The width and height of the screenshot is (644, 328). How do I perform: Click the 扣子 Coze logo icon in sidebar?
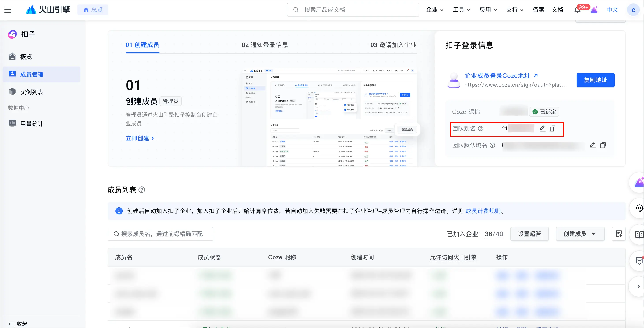[x=12, y=34]
